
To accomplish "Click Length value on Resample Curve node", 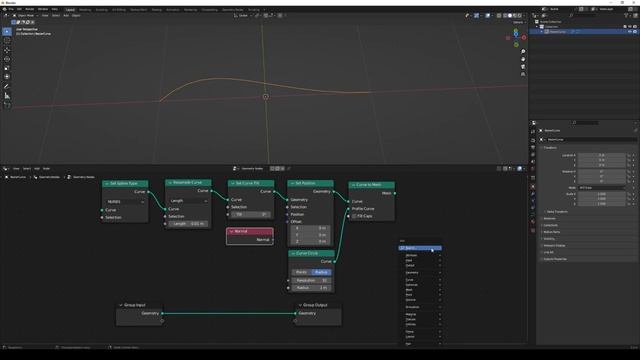I will click(188, 224).
